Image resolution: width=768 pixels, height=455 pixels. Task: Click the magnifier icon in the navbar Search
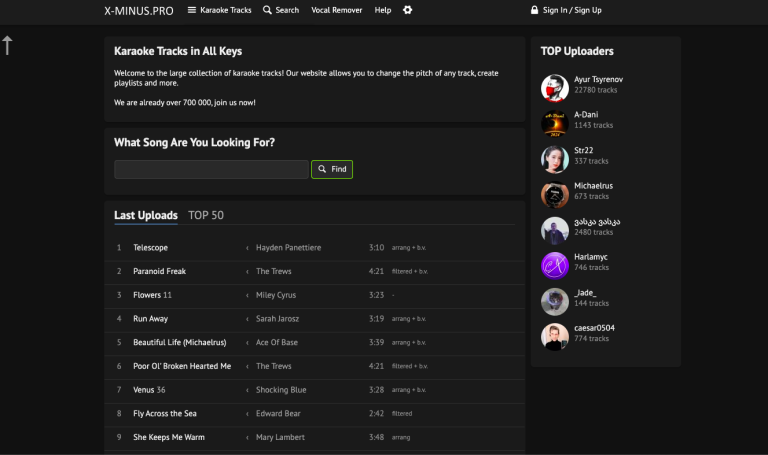(267, 10)
